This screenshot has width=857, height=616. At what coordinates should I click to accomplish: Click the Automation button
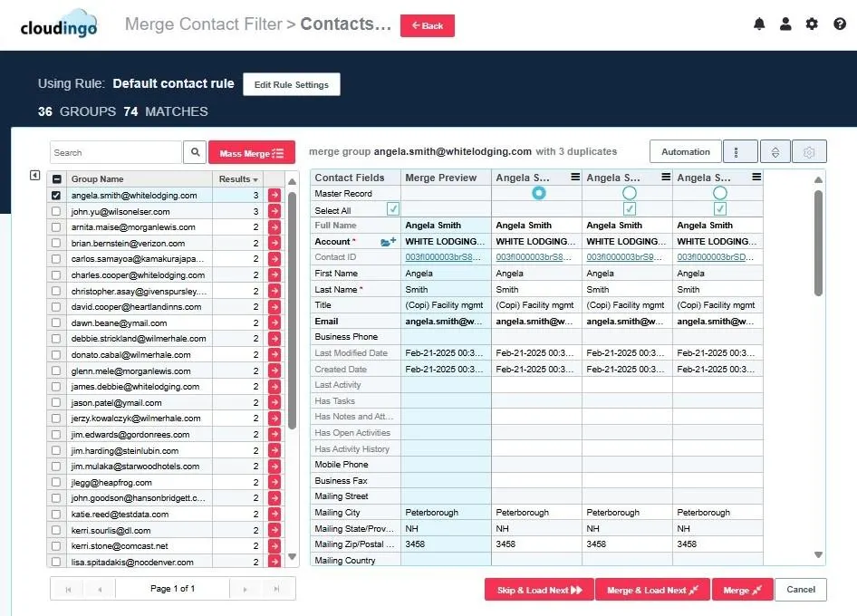click(x=685, y=152)
